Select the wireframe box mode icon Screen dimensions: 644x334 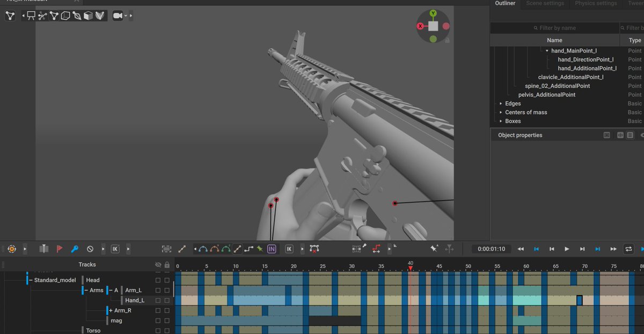point(65,16)
